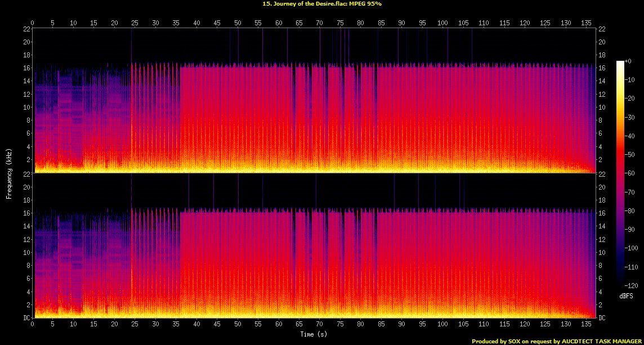Click the 50 second tick on the bottom time axis
This screenshot has width=644, height=345.
[238, 325]
